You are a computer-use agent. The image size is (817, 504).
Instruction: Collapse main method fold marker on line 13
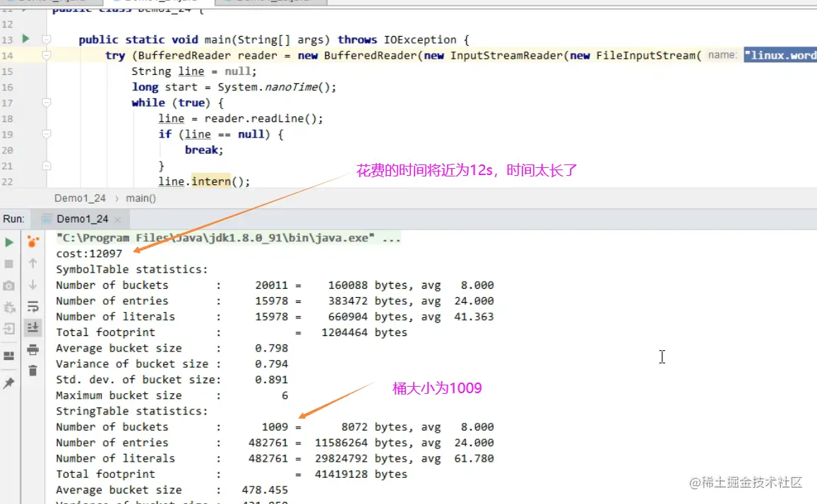47,40
